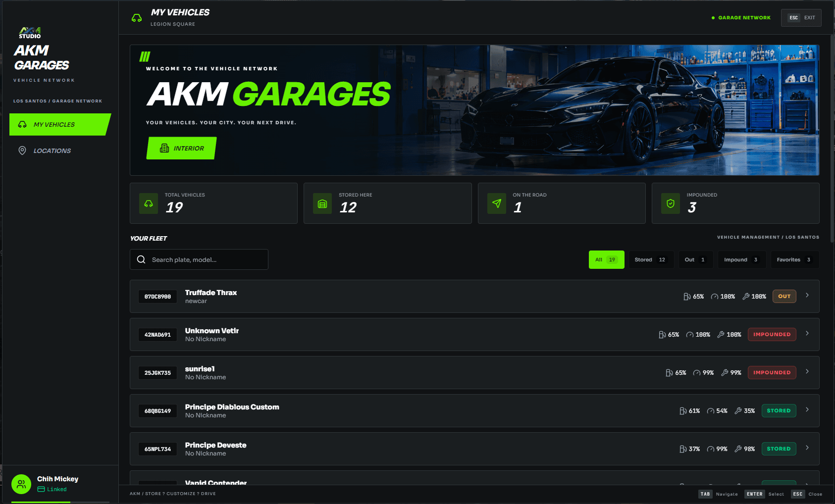The height and width of the screenshot is (504, 835).
Task: Click the green progress bar under Chih Mickey
Action: pos(41,502)
